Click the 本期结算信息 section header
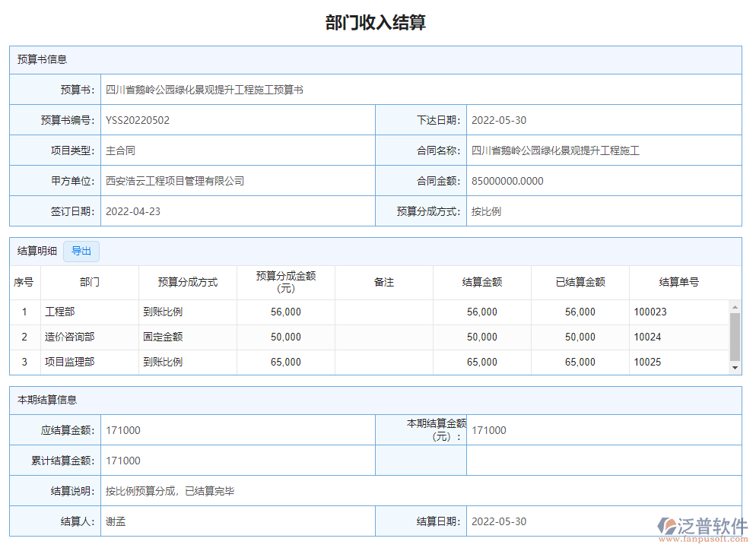This screenshot has height=551, width=756. (x=37, y=400)
